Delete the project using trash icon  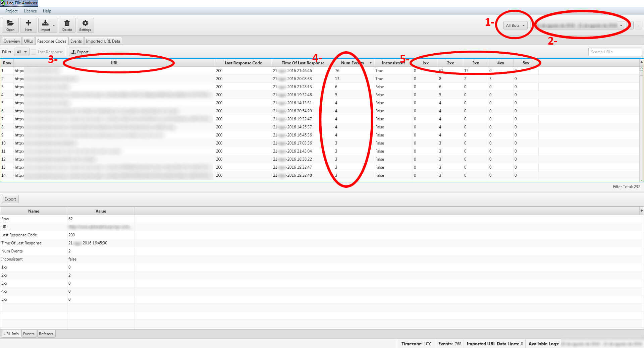coord(67,25)
